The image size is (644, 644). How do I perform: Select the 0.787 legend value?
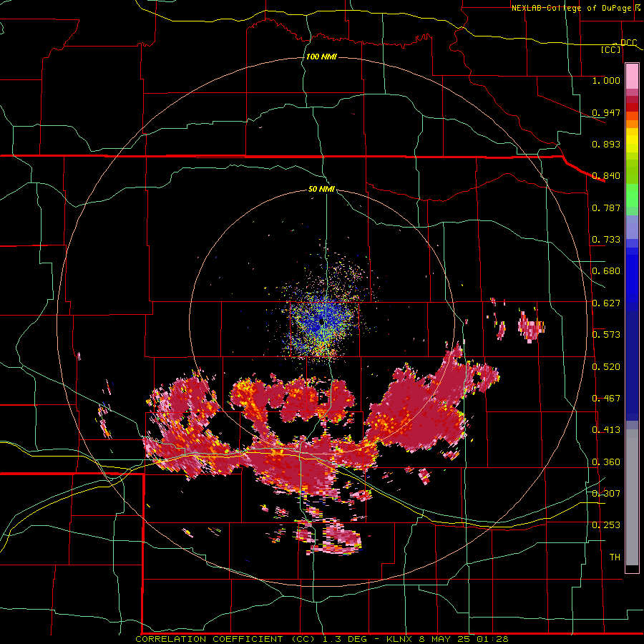pos(606,208)
